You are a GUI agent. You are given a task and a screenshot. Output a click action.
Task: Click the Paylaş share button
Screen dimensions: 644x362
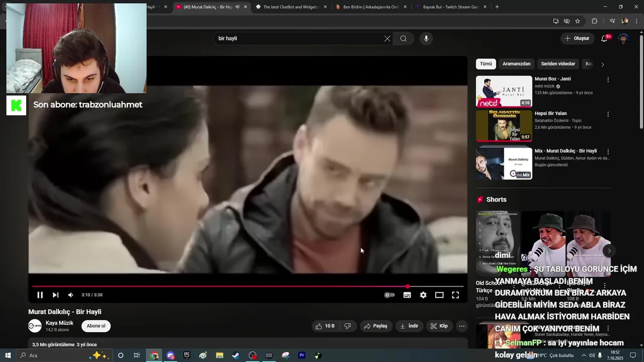(x=375, y=326)
